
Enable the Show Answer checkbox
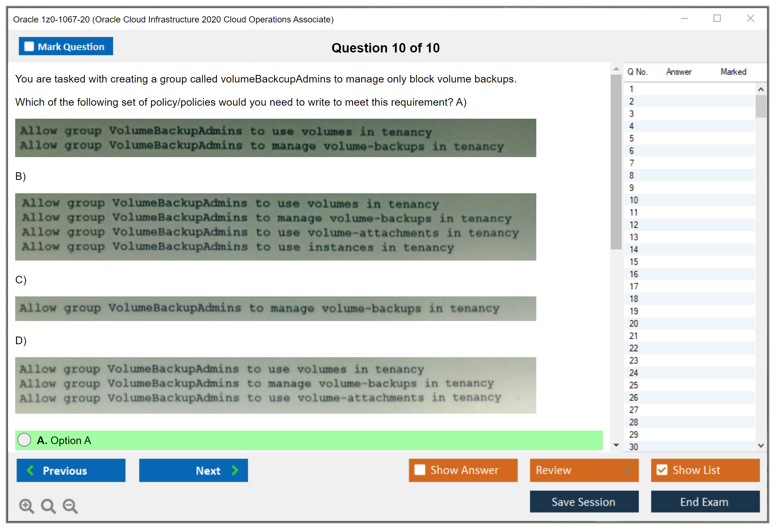click(420, 470)
